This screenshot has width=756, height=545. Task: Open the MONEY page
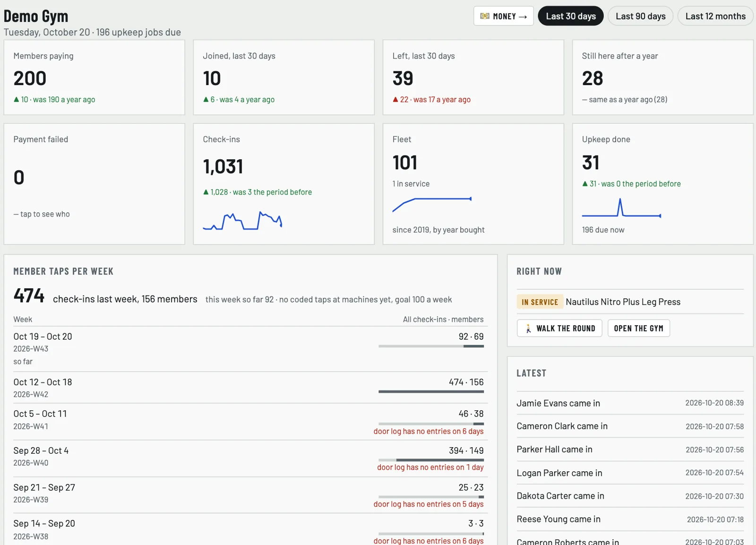click(x=504, y=16)
